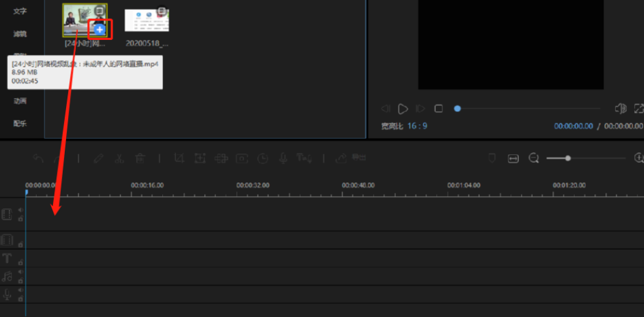The width and height of the screenshot is (644, 317).
Task: Click the type badge on the 20200518 thumbnail
Action: click(162, 10)
